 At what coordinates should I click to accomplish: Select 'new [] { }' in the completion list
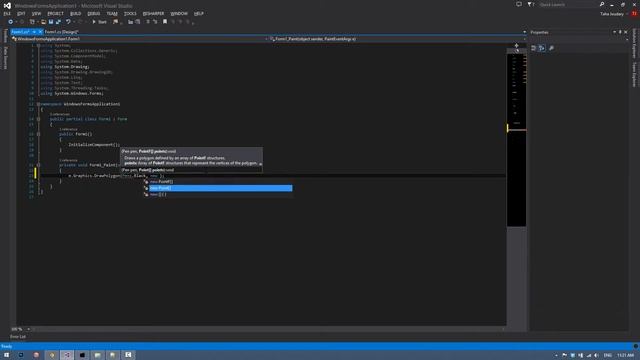click(218, 195)
